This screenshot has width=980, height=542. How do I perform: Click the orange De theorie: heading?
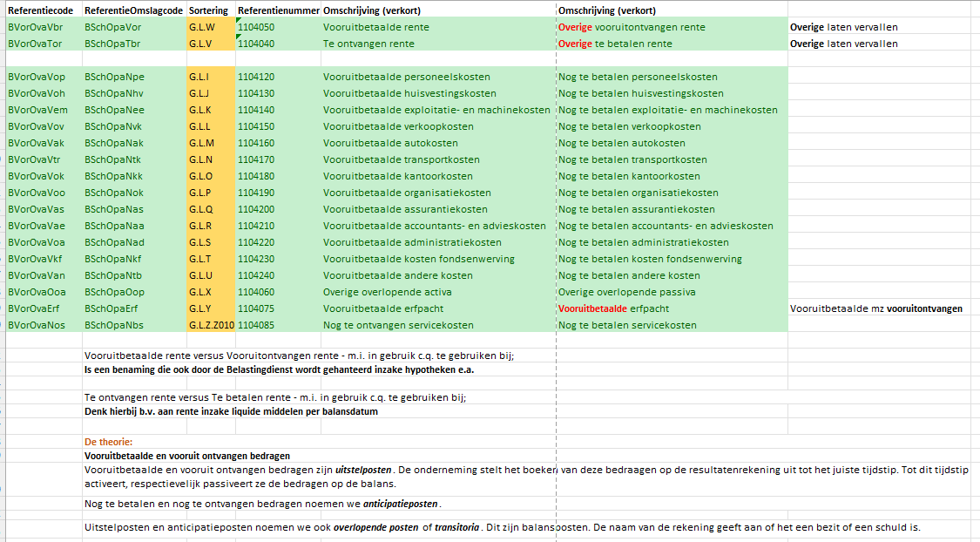click(108, 442)
